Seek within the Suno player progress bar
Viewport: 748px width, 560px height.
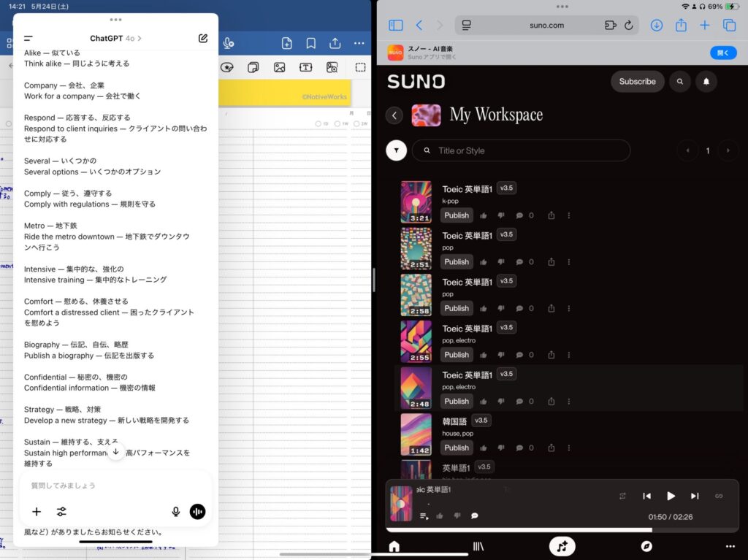click(562, 530)
